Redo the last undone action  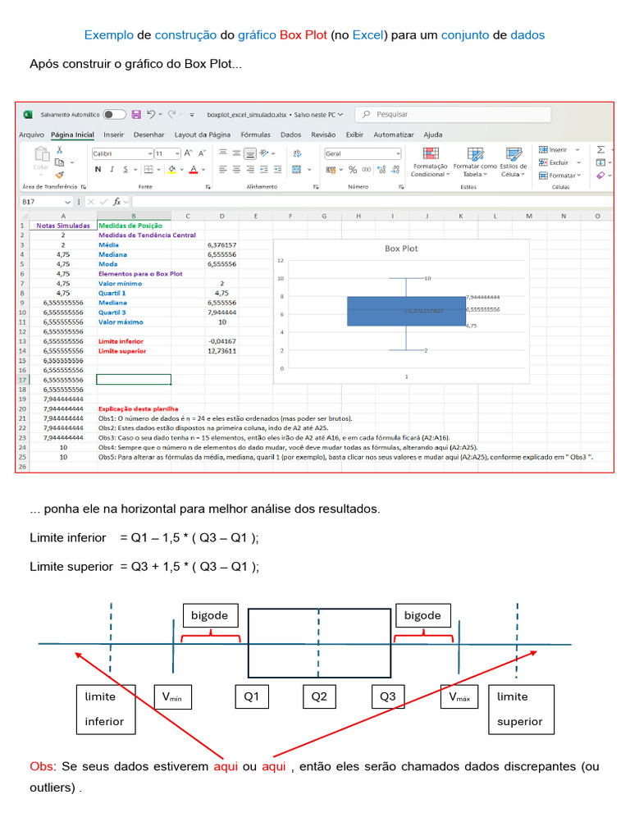pyautogui.click(x=172, y=114)
